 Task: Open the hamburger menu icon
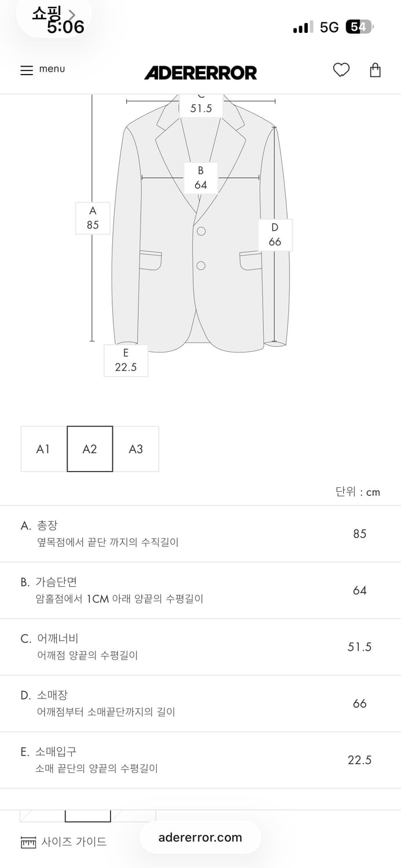(27, 70)
